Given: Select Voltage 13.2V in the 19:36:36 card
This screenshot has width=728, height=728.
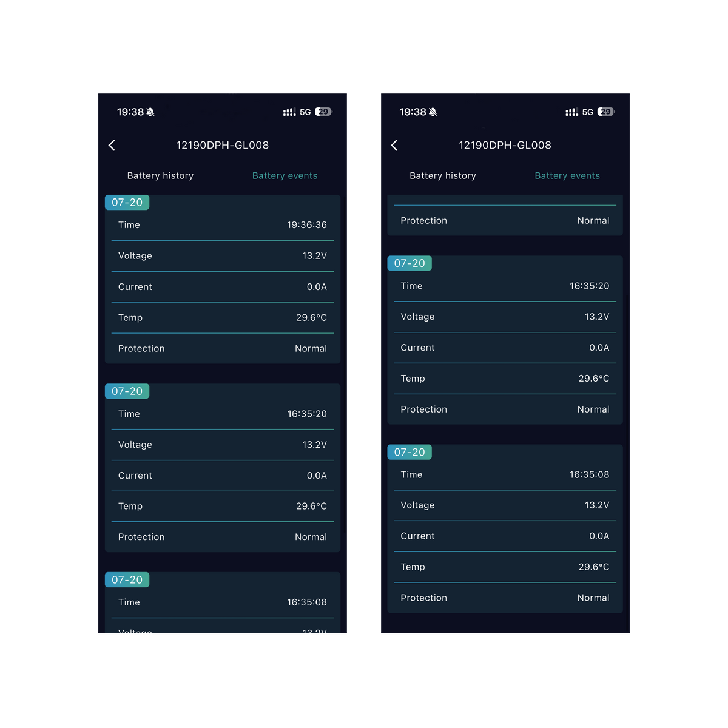Looking at the screenshot, I should point(223,256).
